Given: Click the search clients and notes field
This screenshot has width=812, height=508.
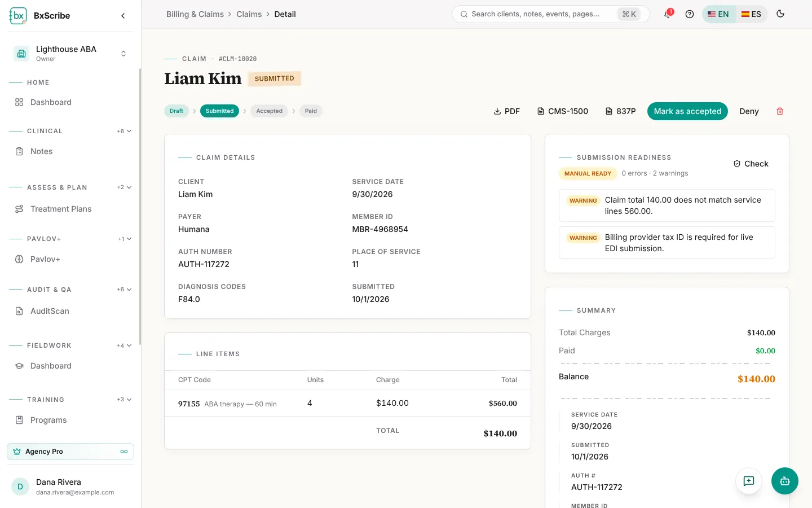Looking at the screenshot, I should click(x=550, y=14).
